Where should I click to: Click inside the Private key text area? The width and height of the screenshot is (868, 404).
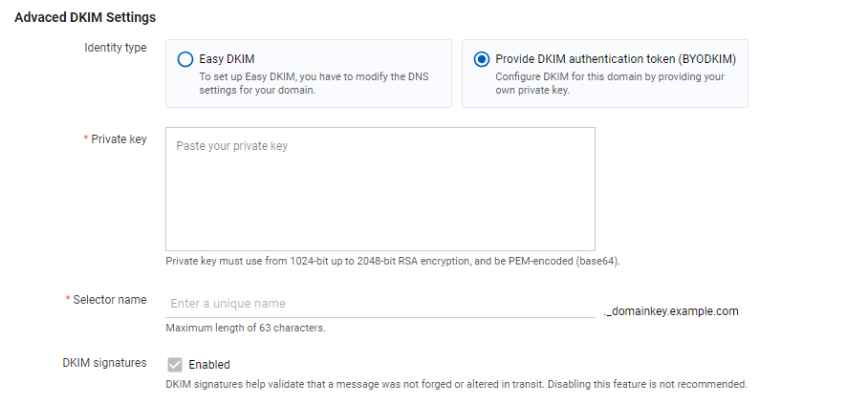(380, 189)
